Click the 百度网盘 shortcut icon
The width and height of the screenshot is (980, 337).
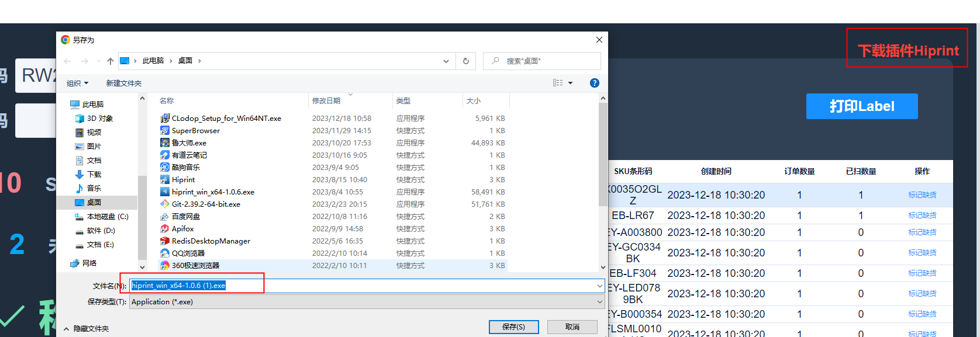click(x=165, y=216)
